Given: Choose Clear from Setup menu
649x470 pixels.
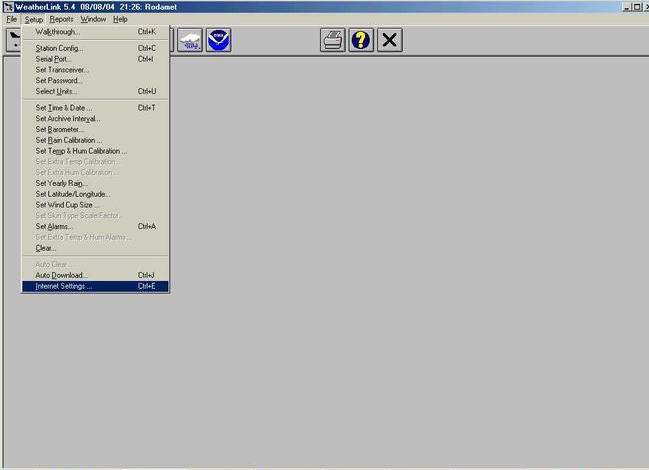Looking at the screenshot, I should tap(95, 248).
